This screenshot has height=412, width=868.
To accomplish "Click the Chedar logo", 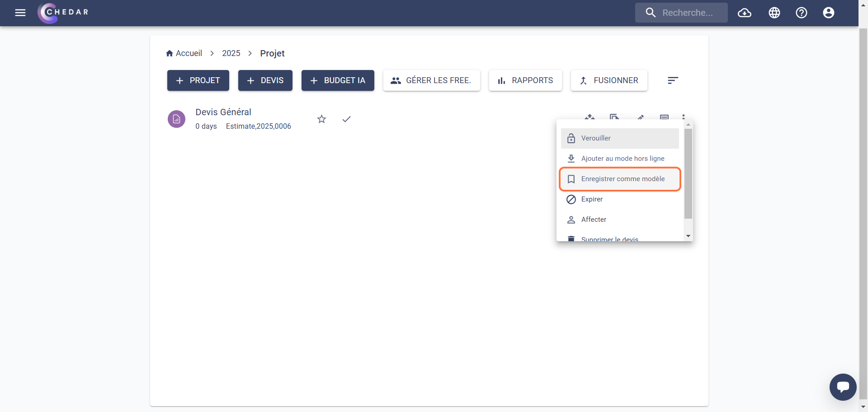I will tap(63, 13).
